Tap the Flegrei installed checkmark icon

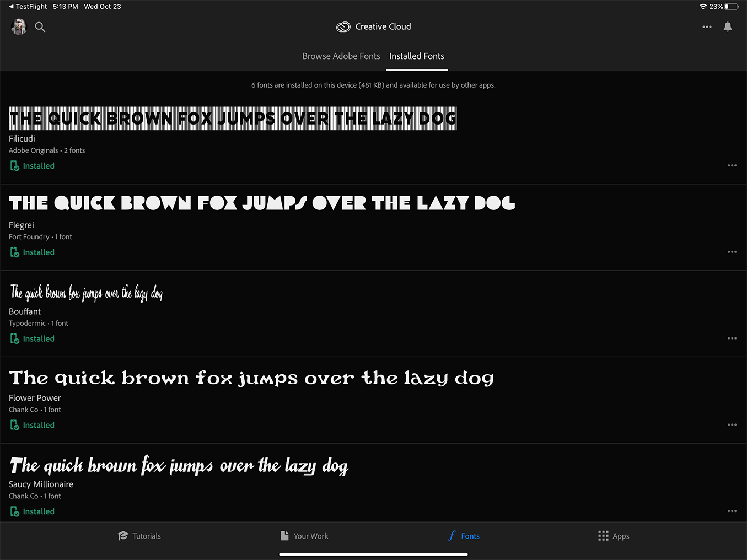click(x=15, y=252)
